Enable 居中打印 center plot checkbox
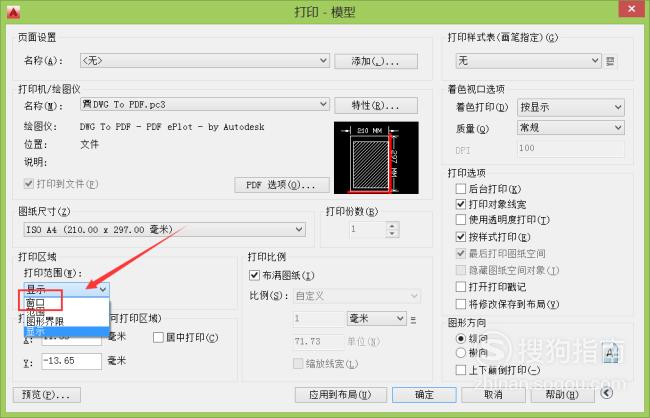Screen dimensions: 650x418 click(158, 337)
